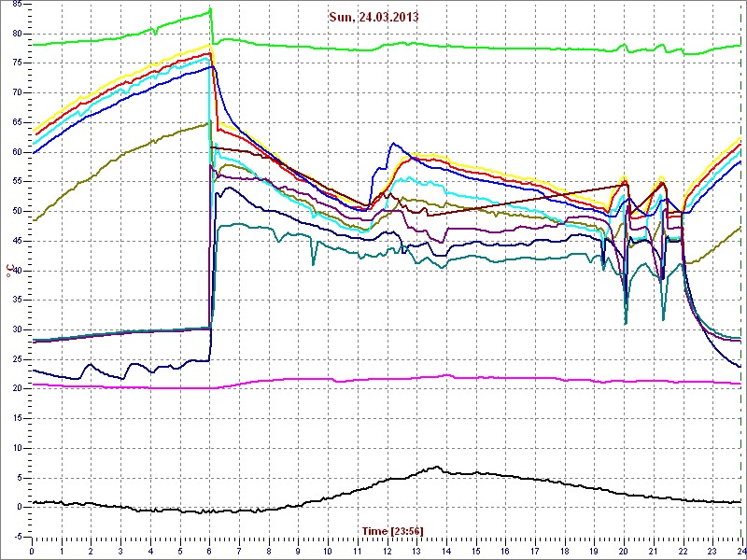Image resolution: width=747 pixels, height=560 pixels.
Task: Click the 60 temperature axis label
Action: pyautogui.click(x=17, y=152)
